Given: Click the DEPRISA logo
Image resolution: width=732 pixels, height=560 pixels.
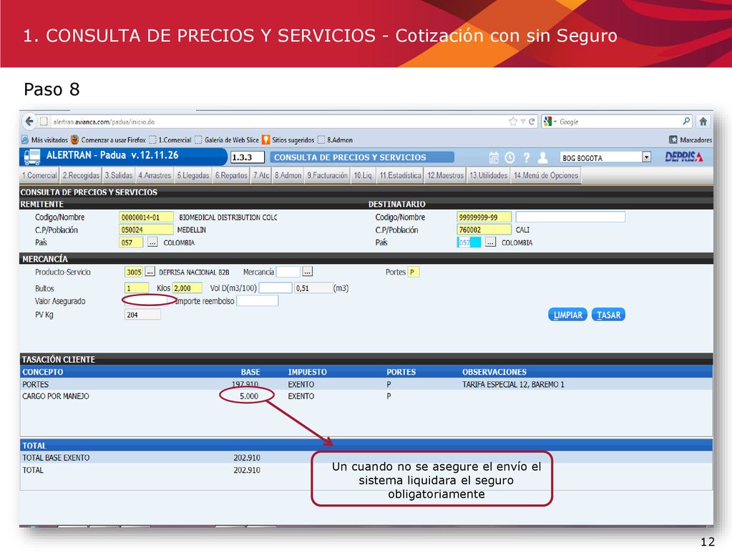Looking at the screenshot, I should tap(684, 157).
